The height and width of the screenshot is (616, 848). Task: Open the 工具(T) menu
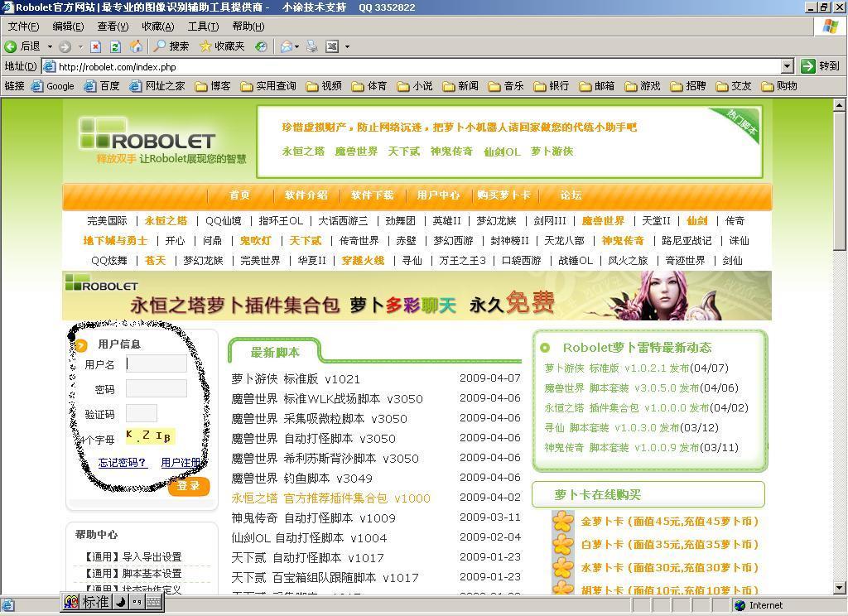203,26
